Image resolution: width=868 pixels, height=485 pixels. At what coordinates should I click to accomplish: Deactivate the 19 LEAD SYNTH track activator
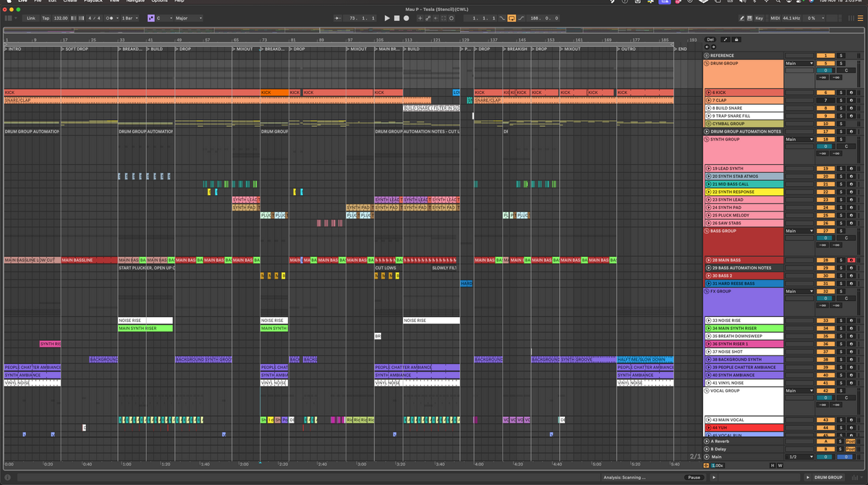826,168
